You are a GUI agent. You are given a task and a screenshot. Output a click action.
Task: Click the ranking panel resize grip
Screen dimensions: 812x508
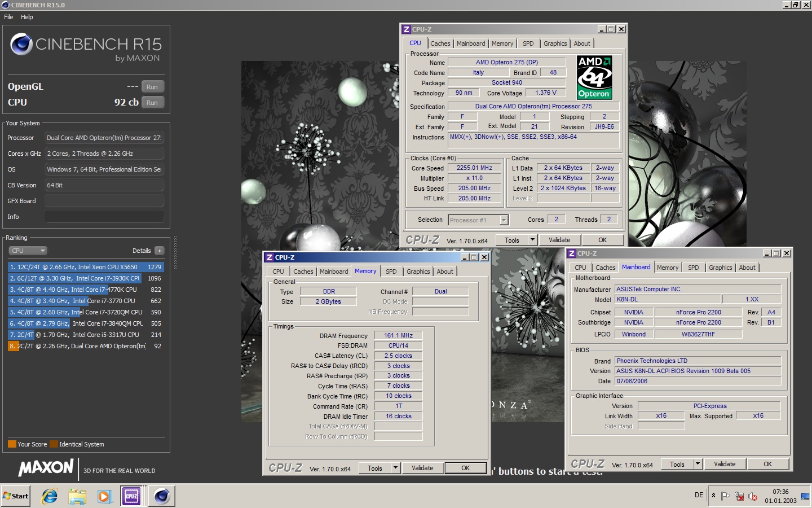click(x=175, y=253)
